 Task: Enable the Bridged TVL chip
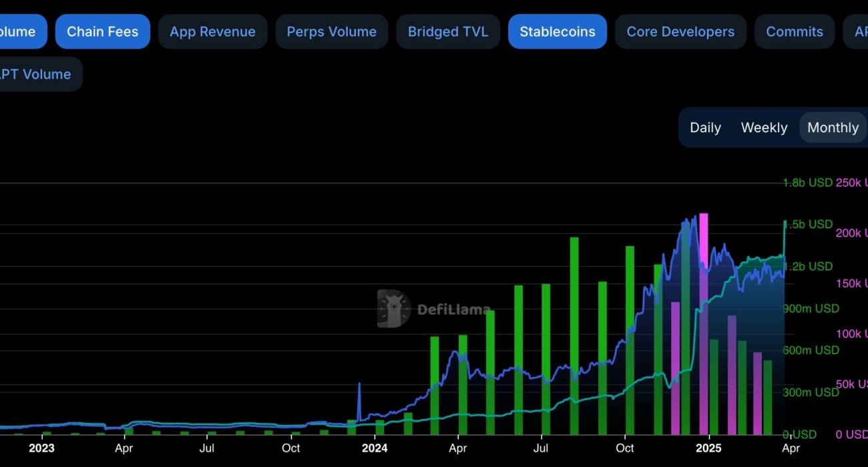[448, 31]
